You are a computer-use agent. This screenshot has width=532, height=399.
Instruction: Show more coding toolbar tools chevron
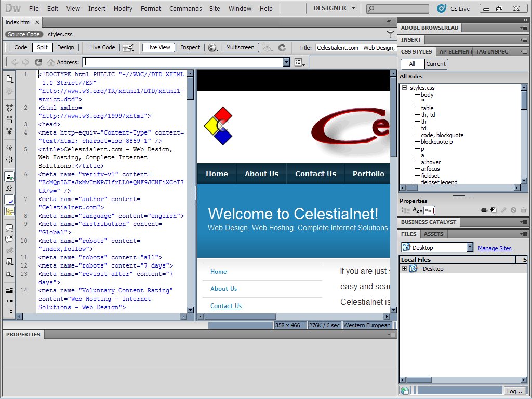point(11,311)
